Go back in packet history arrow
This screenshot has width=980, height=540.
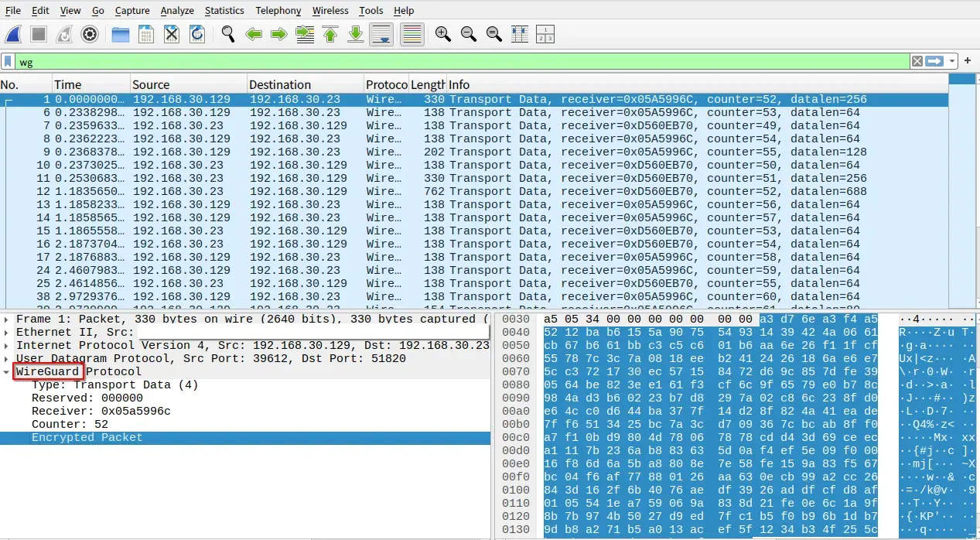click(x=254, y=34)
